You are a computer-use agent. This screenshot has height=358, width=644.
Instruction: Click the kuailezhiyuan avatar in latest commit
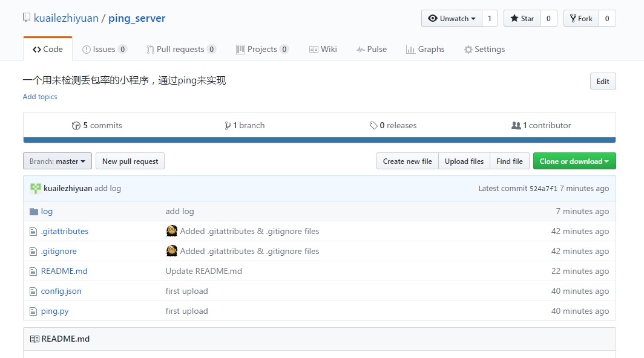pyautogui.click(x=36, y=189)
